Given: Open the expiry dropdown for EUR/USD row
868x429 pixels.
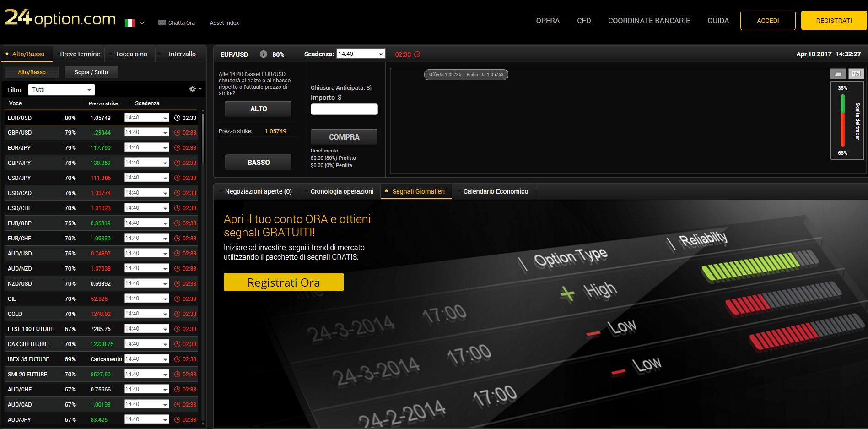Looking at the screenshot, I should pos(147,118).
